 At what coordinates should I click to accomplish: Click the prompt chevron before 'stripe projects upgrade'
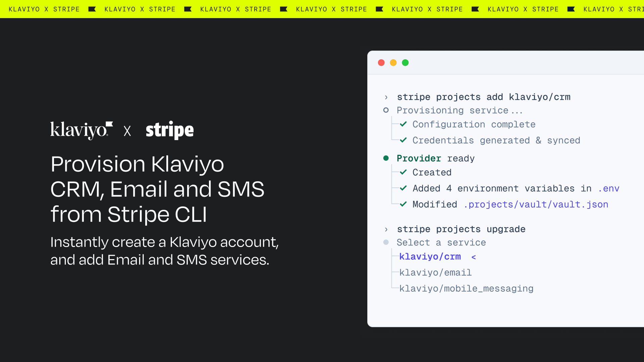click(x=386, y=229)
